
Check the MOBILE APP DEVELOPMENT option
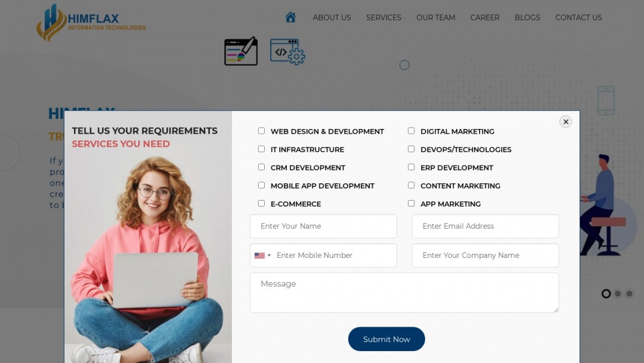pyautogui.click(x=261, y=185)
